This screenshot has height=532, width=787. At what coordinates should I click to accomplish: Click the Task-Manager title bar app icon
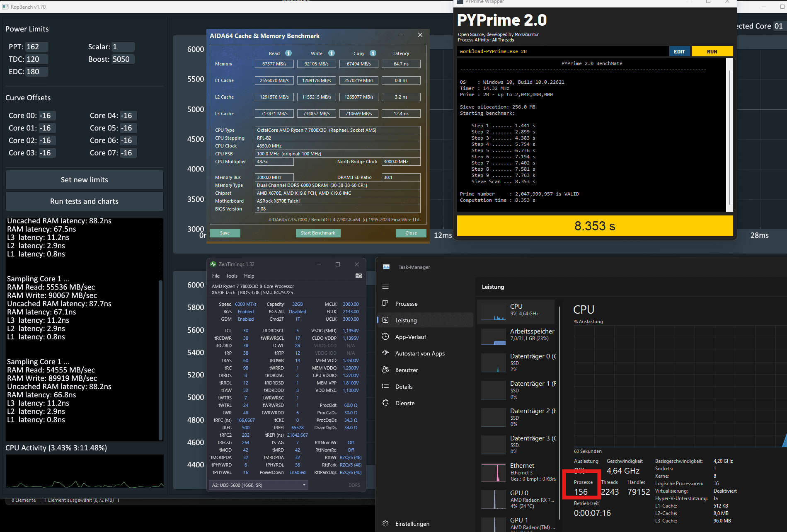(x=386, y=267)
